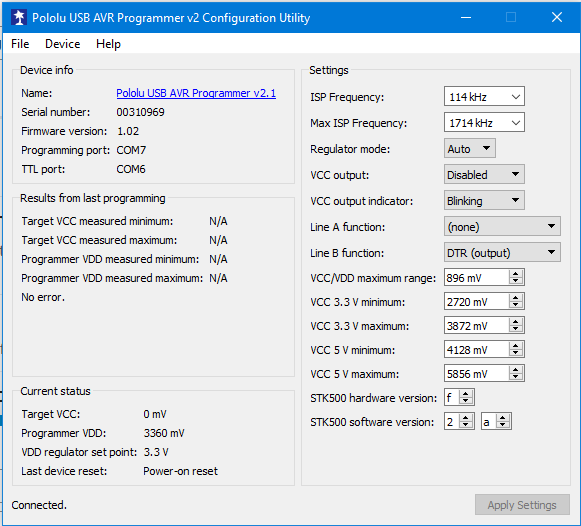
Task: Increase VCC/VDD maximum range with up arrow
Action: 516,274
